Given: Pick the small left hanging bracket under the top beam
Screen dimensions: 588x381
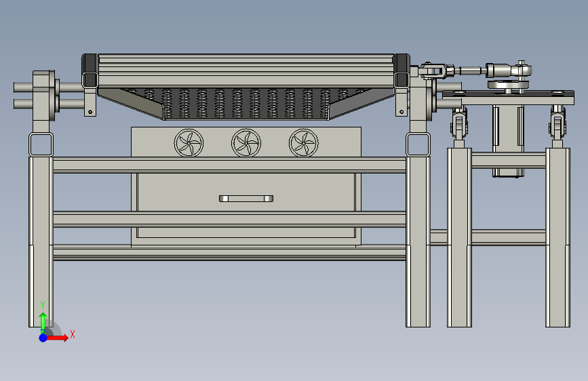Looking at the screenshot, I should [x=90, y=102].
